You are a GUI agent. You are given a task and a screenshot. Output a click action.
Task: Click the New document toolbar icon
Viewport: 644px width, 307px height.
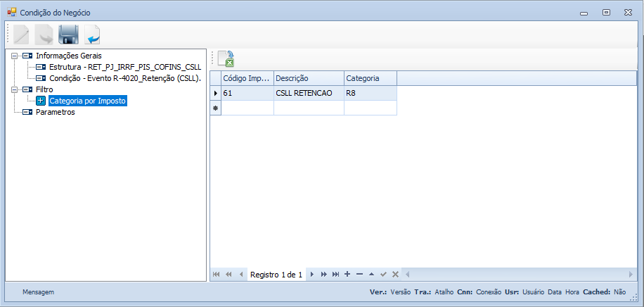click(21, 35)
